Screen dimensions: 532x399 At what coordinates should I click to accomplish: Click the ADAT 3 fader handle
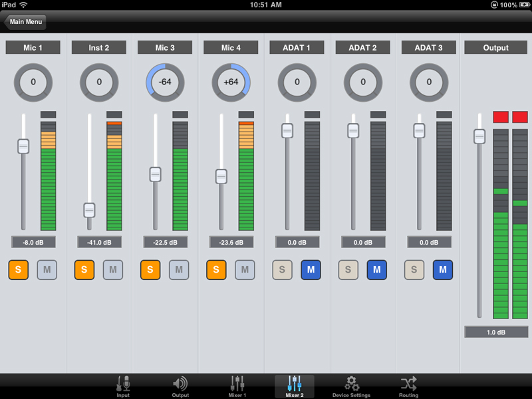point(420,130)
